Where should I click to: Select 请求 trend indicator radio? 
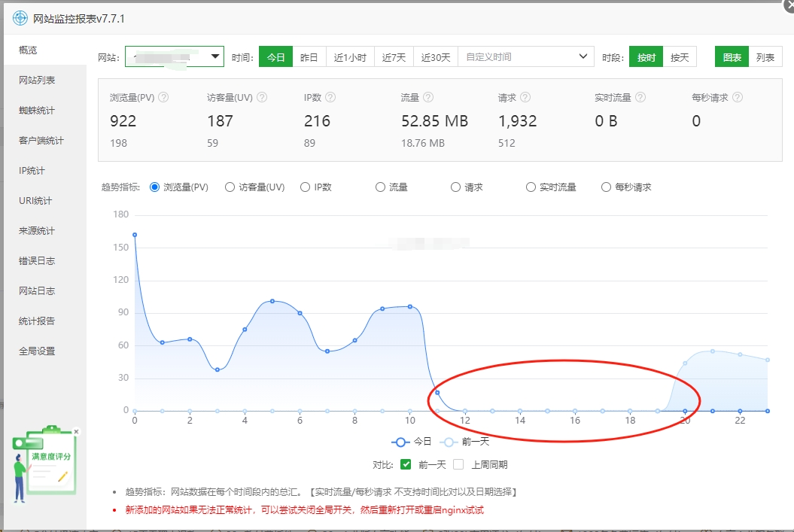pyautogui.click(x=456, y=187)
